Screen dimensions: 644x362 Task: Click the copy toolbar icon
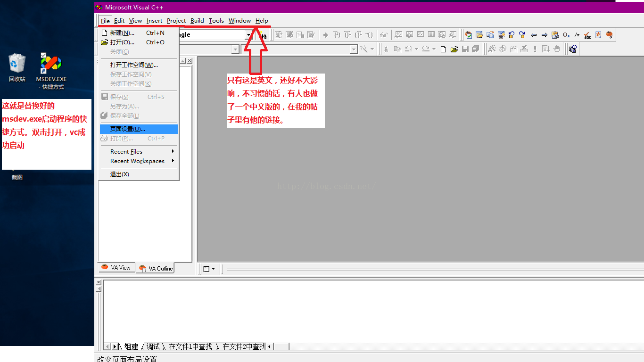point(397,49)
